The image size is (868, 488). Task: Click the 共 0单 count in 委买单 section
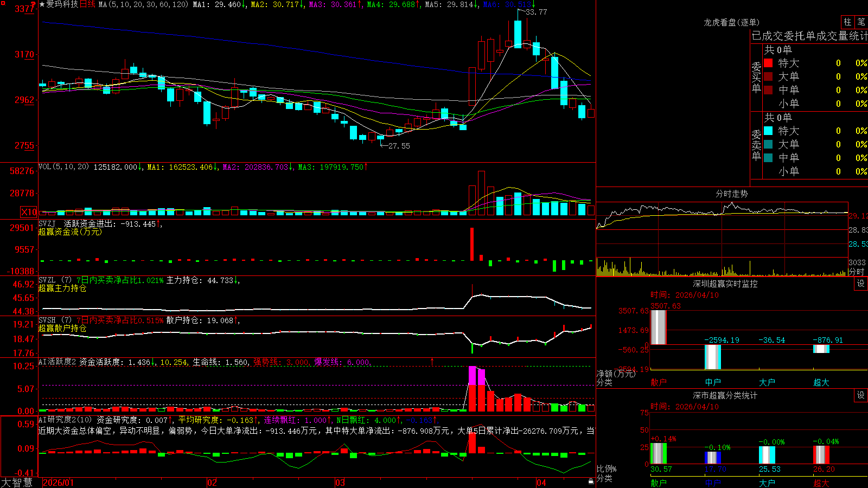(778, 50)
